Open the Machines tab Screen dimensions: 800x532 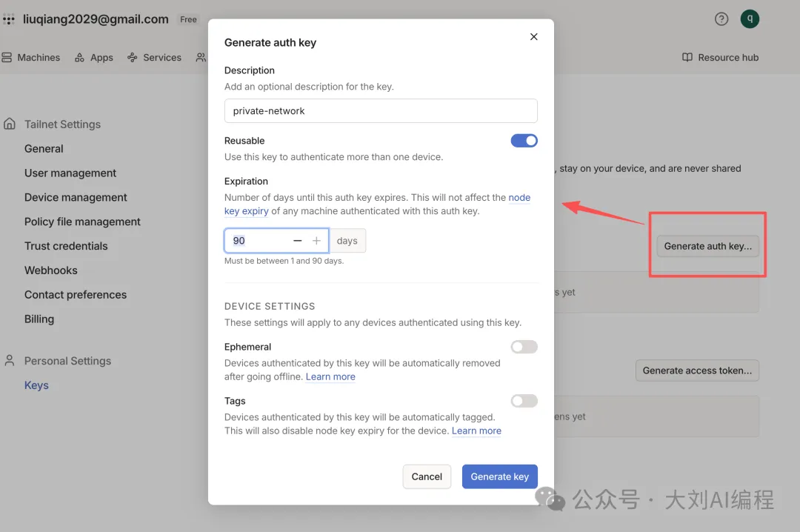pos(31,58)
